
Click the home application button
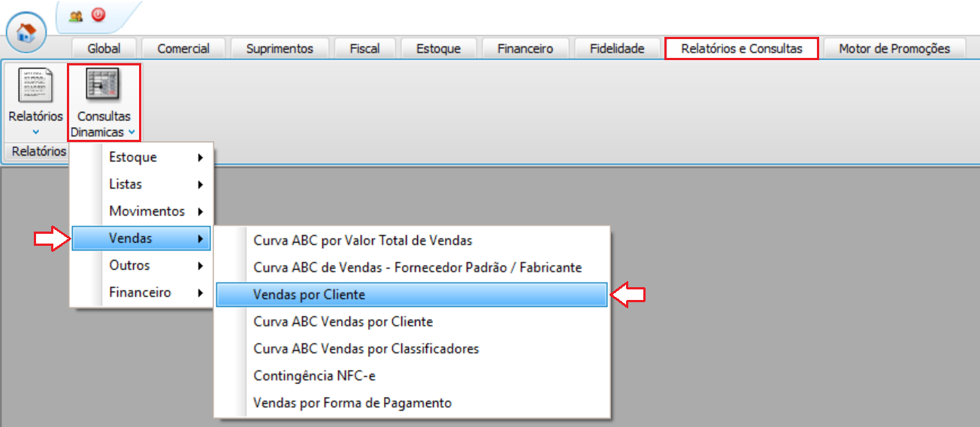point(27,32)
